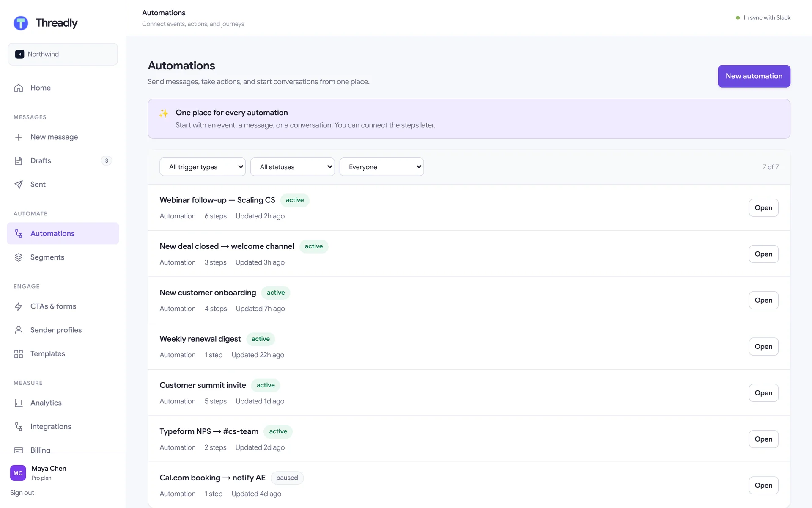Open the Northwind workspace switcher

(63, 54)
